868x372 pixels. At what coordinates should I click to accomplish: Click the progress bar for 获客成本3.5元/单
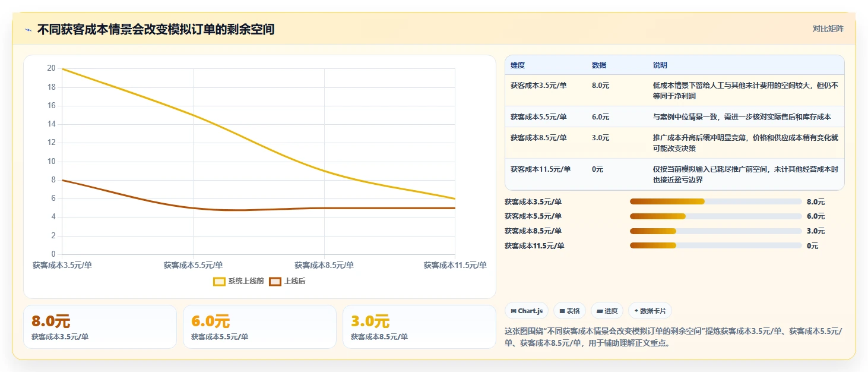(x=716, y=201)
